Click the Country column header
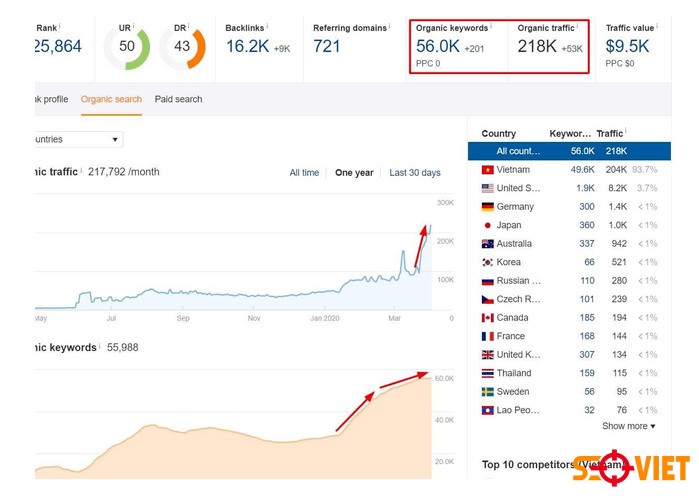 click(x=498, y=134)
